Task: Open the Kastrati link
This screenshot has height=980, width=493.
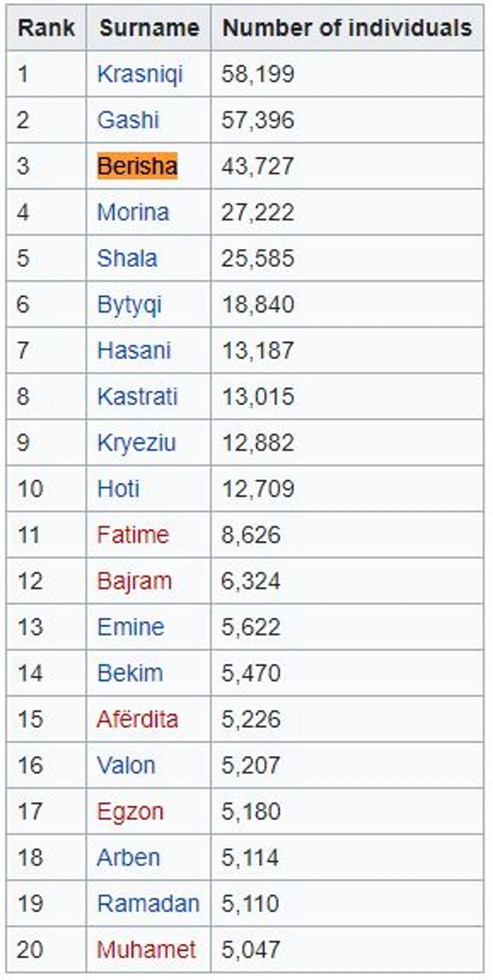Action: pos(137,396)
